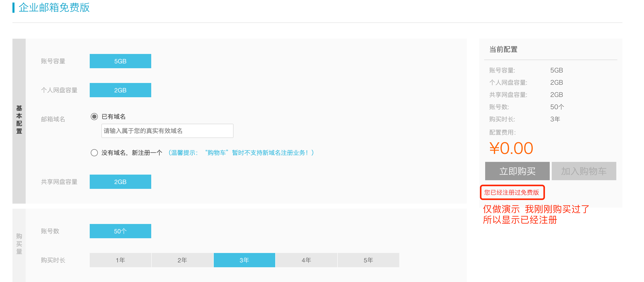Click the 加入购物车 button
This screenshot has height=282, width=644.
[x=584, y=171]
